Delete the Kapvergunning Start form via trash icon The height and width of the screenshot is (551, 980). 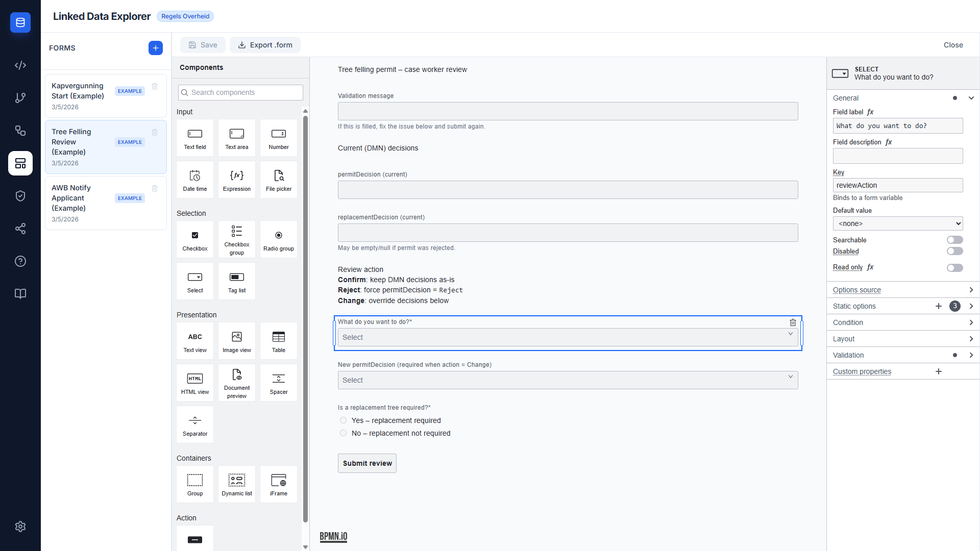pyautogui.click(x=155, y=86)
